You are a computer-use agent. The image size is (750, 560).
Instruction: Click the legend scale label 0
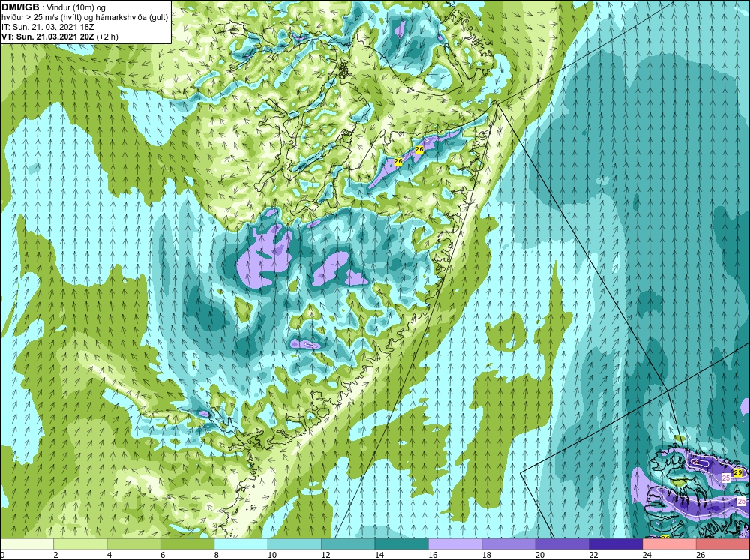2,555
